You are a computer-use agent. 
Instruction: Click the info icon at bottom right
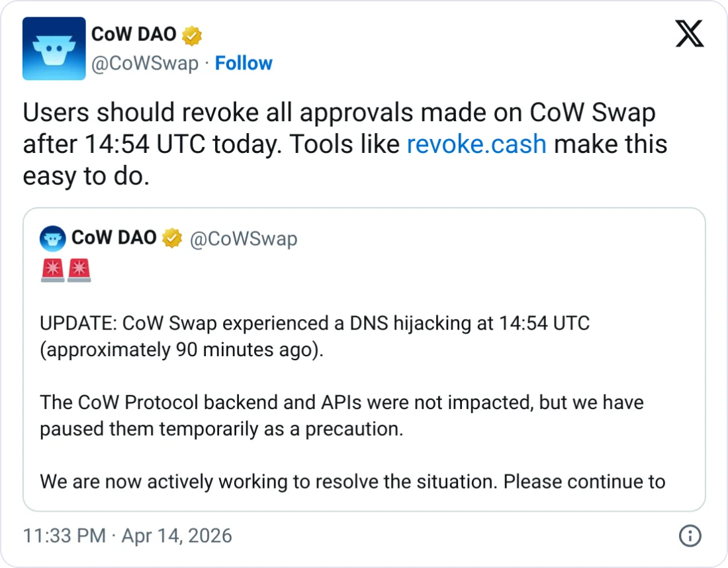(689, 535)
